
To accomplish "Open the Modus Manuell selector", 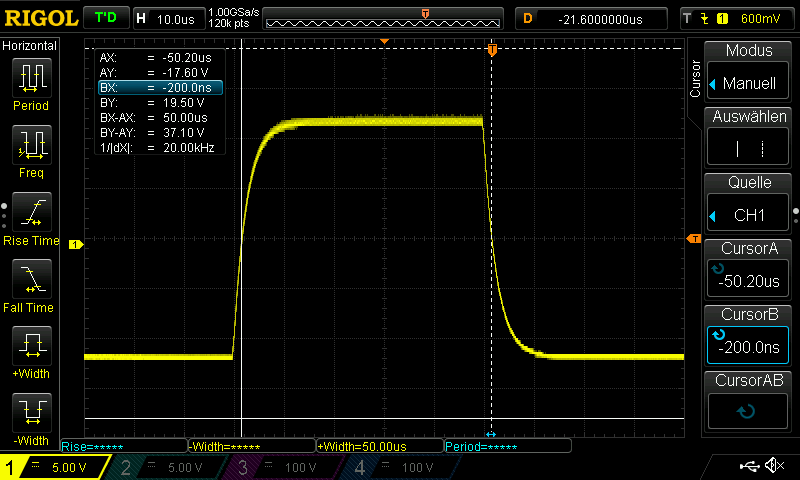I will 749,72.
